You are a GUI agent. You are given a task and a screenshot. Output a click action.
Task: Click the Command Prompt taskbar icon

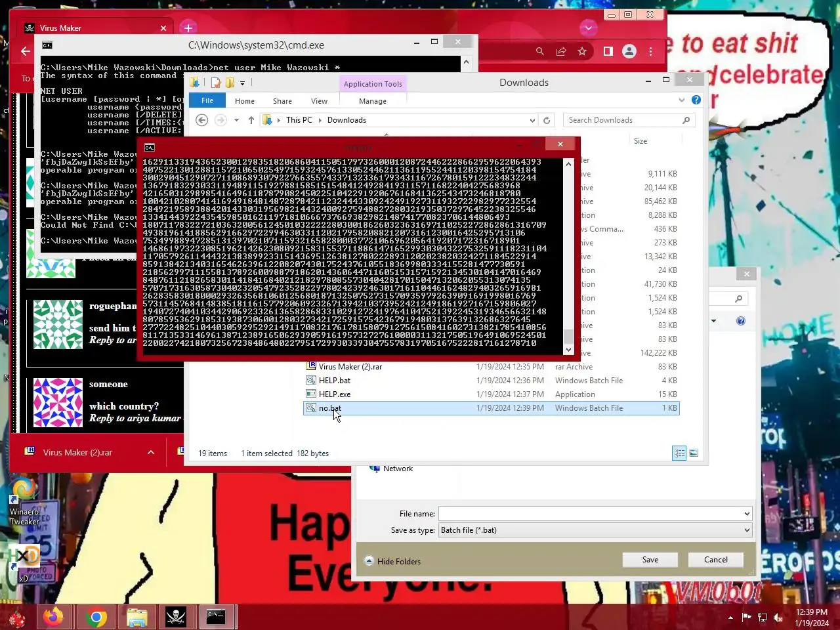(x=217, y=617)
